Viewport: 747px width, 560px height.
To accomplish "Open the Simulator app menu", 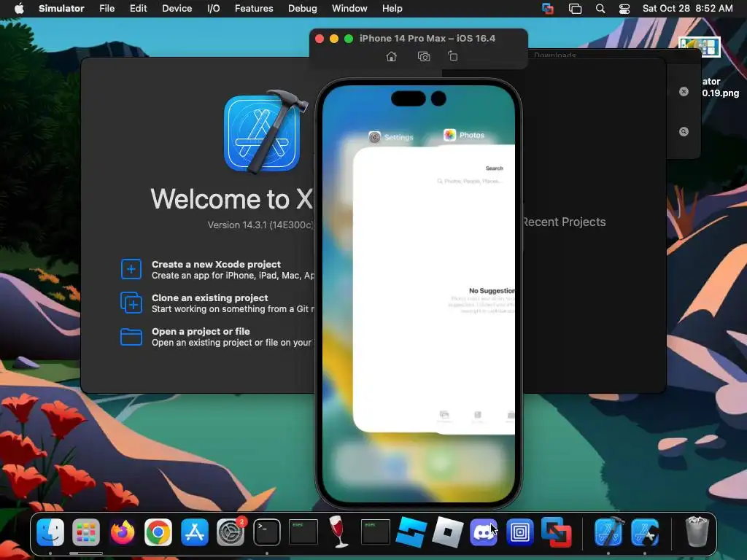I will [61, 9].
